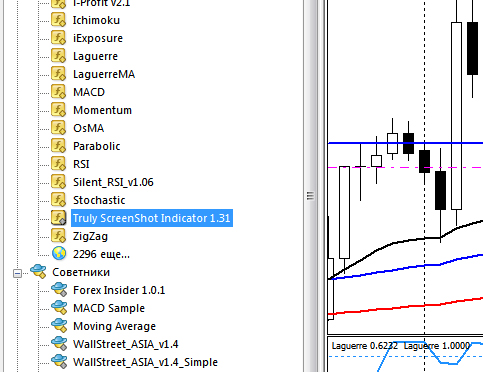
Task: Select the Parabolic indicator name
Action: (x=97, y=146)
